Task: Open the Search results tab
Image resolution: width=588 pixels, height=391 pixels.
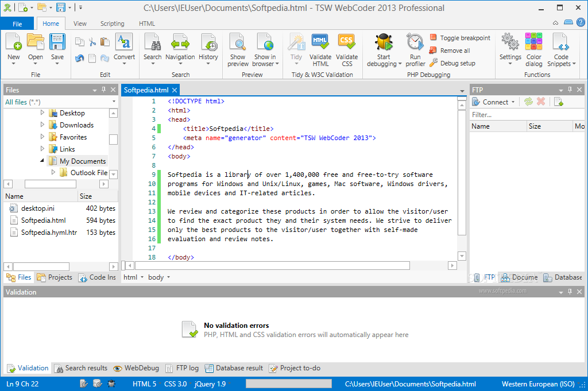Action: [81, 368]
